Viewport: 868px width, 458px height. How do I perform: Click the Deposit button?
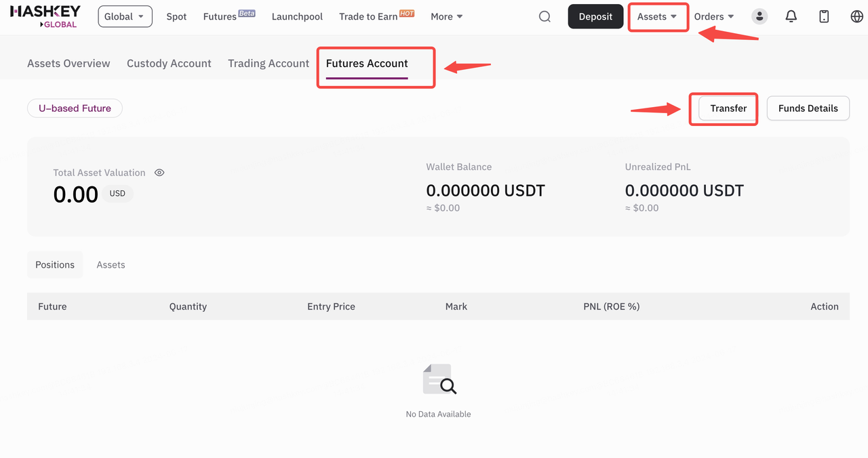(595, 16)
